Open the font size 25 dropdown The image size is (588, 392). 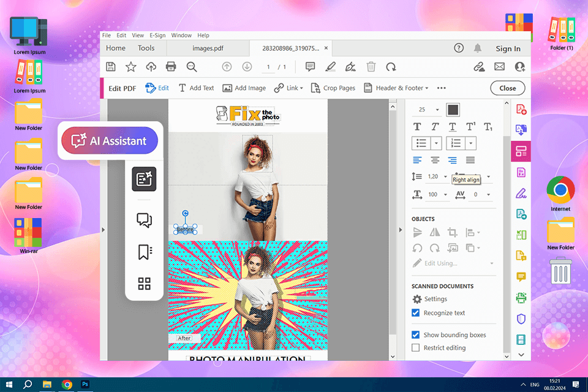[437, 110]
